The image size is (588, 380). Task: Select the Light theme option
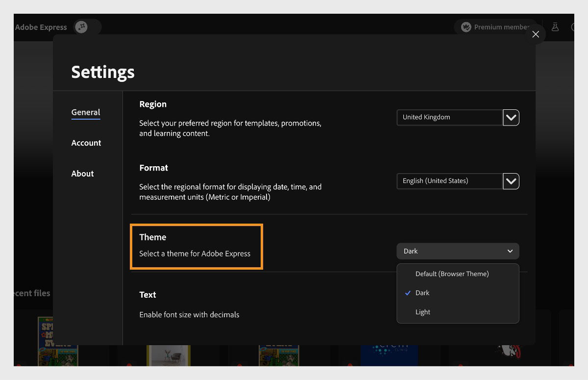click(x=458, y=312)
